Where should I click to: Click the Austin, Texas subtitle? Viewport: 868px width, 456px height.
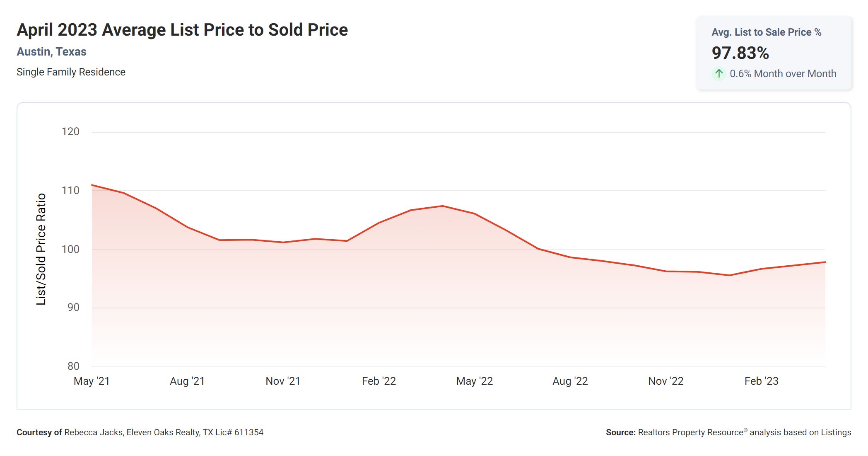pyautogui.click(x=51, y=52)
